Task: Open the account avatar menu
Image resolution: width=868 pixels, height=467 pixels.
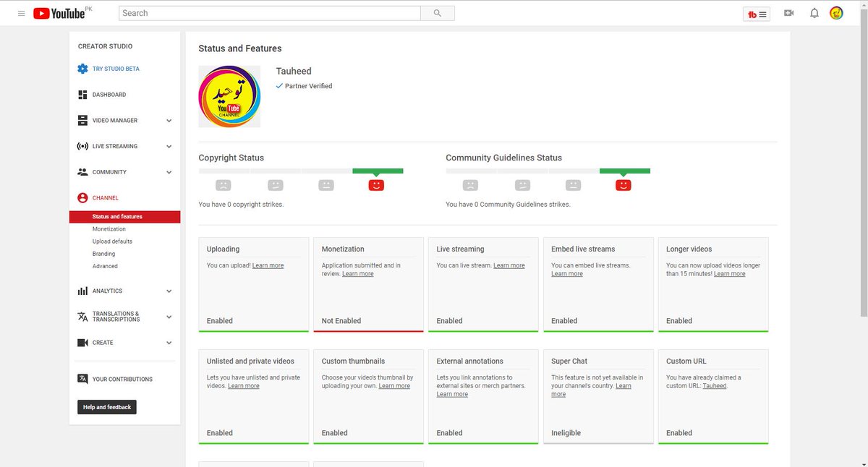Action: point(836,13)
